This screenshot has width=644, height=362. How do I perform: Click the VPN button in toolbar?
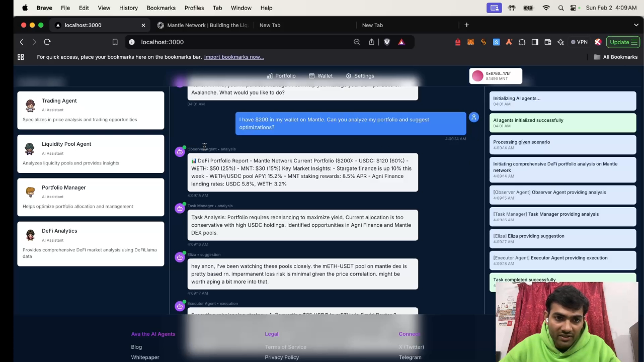tap(579, 42)
